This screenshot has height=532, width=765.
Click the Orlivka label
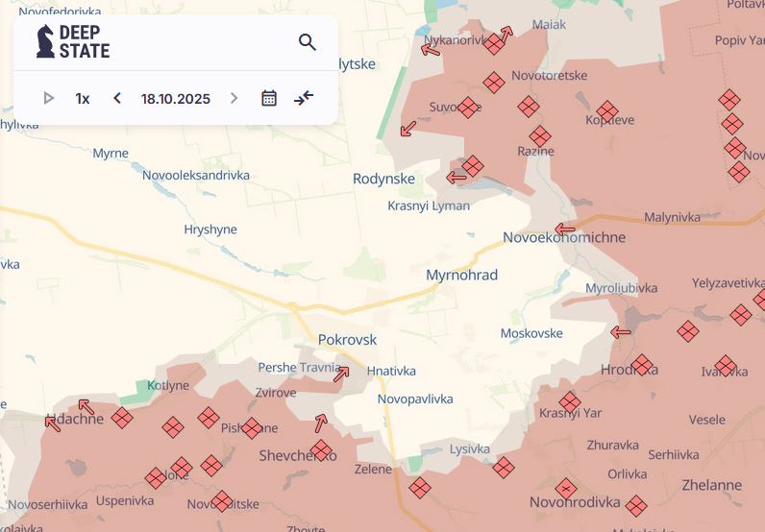click(x=628, y=474)
